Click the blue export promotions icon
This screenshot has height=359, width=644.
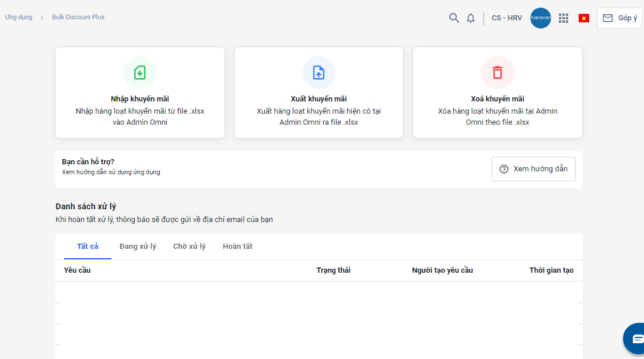pos(318,73)
